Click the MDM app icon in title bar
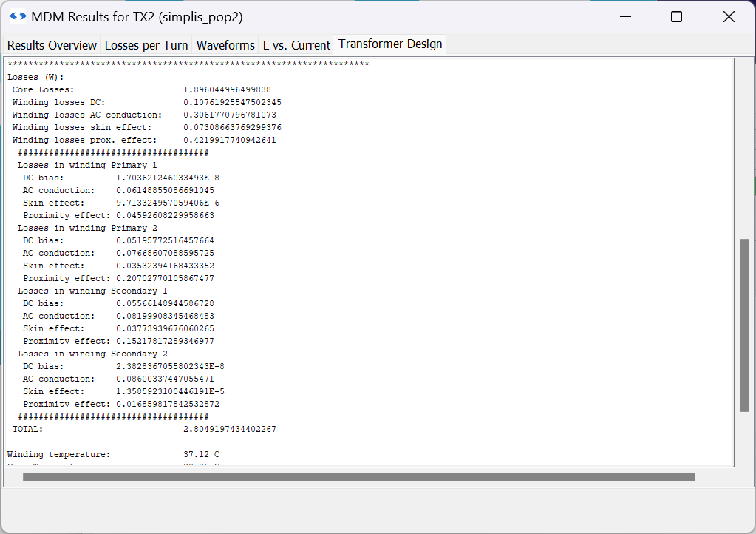 click(x=18, y=16)
